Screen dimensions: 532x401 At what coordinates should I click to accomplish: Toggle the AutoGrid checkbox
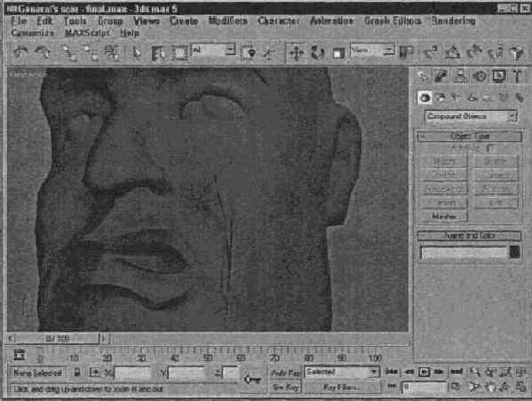(x=490, y=148)
